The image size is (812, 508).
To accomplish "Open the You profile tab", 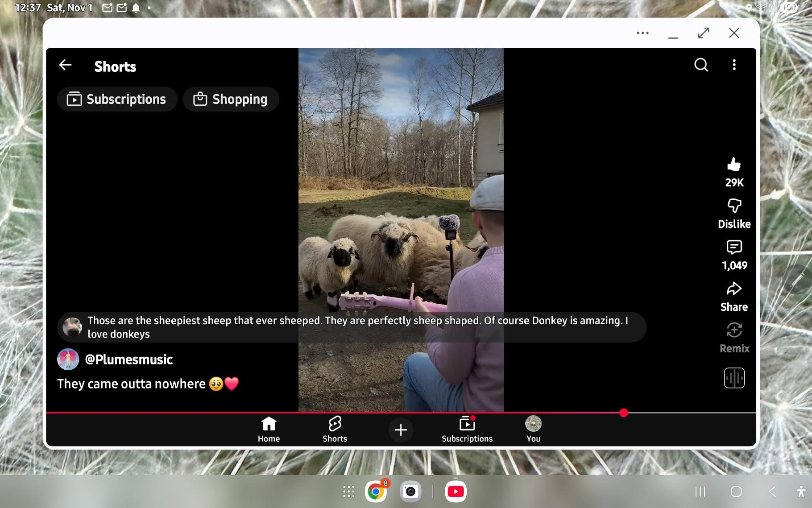I will [533, 430].
